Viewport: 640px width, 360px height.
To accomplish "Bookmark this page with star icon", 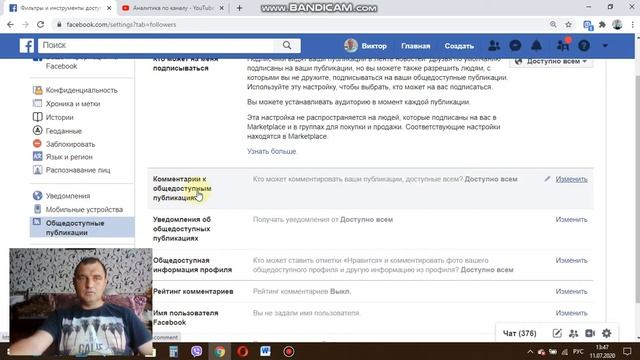I will coord(568,24).
